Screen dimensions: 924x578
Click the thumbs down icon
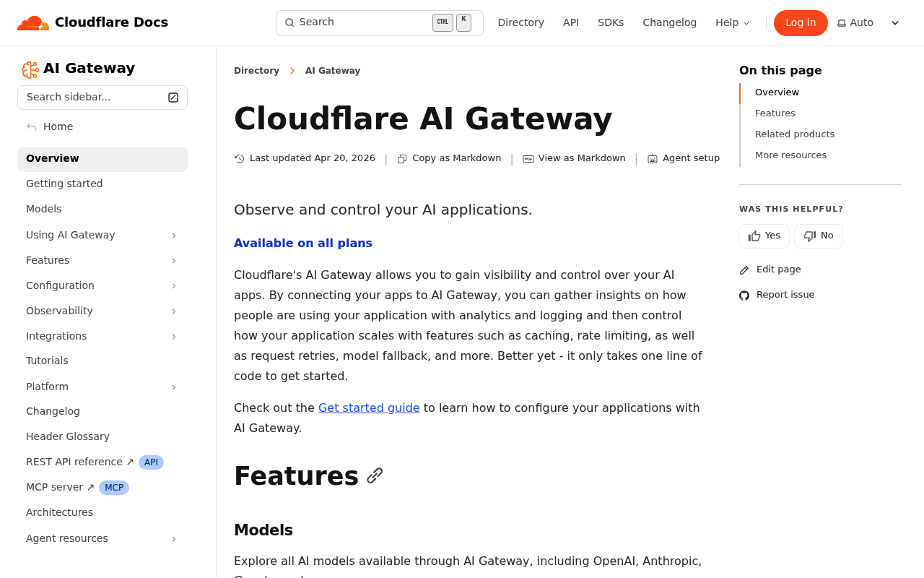[x=810, y=236]
